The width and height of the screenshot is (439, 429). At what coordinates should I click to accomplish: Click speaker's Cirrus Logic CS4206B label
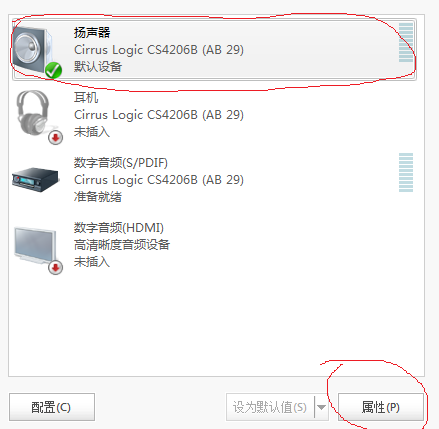(x=159, y=50)
